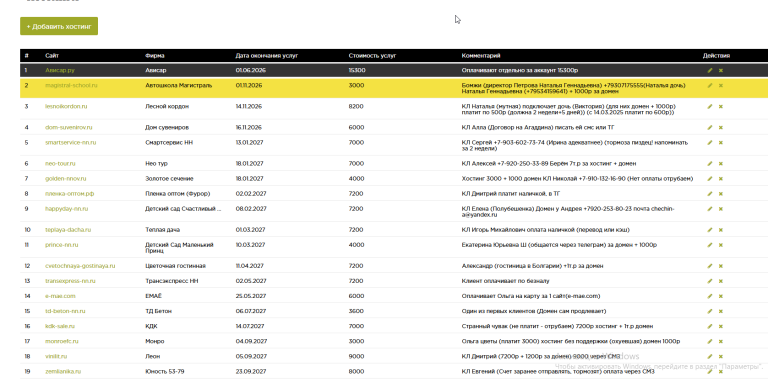Visit the neo-tour.ru link
The height and width of the screenshot is (383, 768).
60,164
